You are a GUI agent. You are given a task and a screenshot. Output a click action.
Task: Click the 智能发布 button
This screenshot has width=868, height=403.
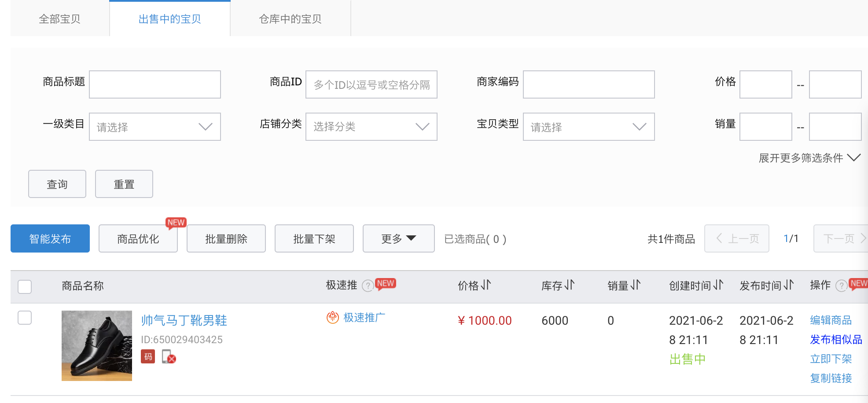50,238
